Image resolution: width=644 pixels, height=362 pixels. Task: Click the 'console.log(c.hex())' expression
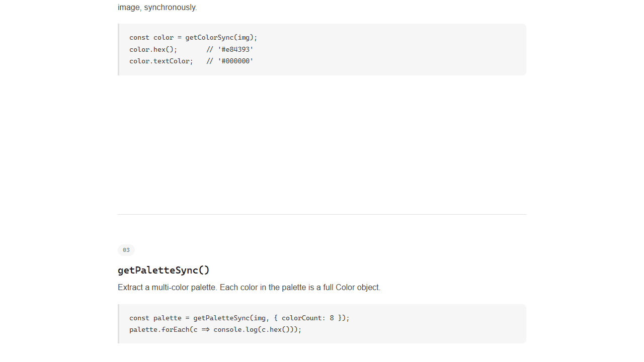(256, 330)
